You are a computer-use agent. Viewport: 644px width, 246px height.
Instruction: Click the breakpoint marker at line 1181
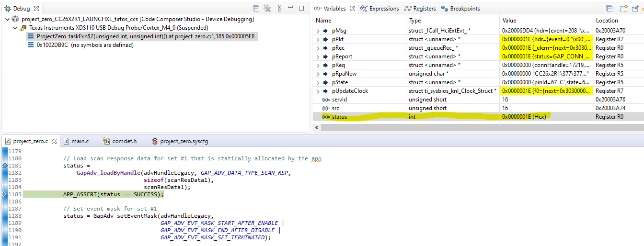pos(5,166)
